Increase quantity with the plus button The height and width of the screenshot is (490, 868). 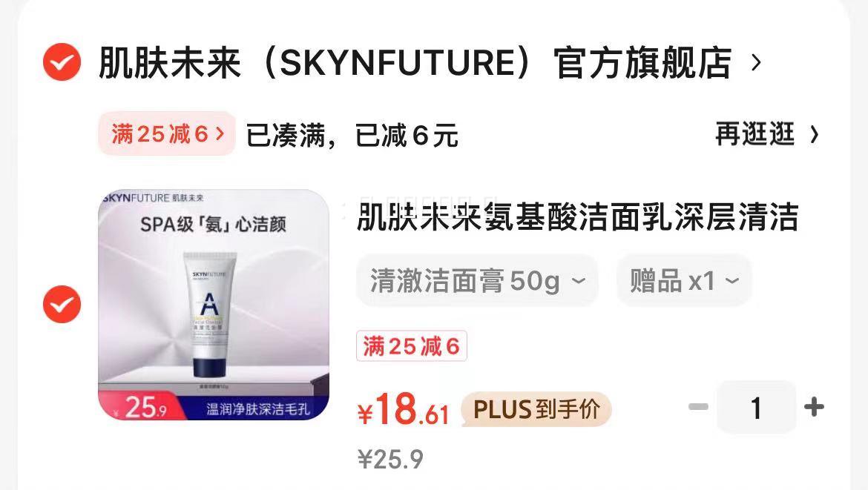(x=814, y=407)
